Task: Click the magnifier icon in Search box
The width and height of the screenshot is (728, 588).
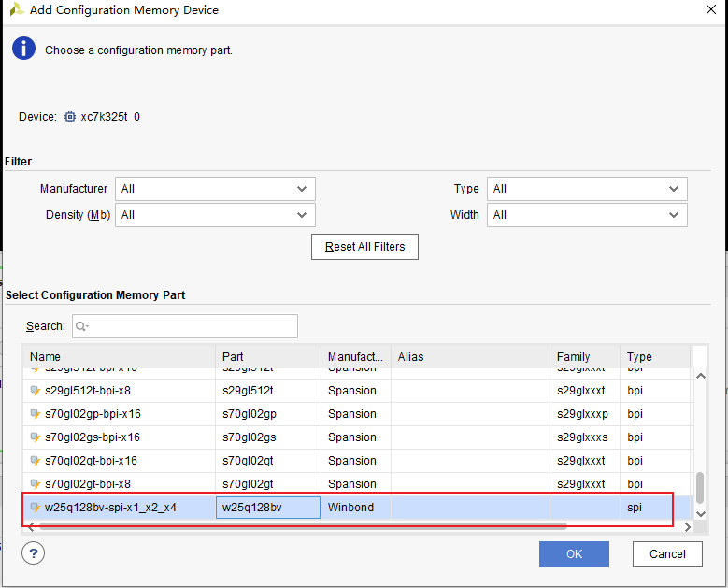Action: 81,326
